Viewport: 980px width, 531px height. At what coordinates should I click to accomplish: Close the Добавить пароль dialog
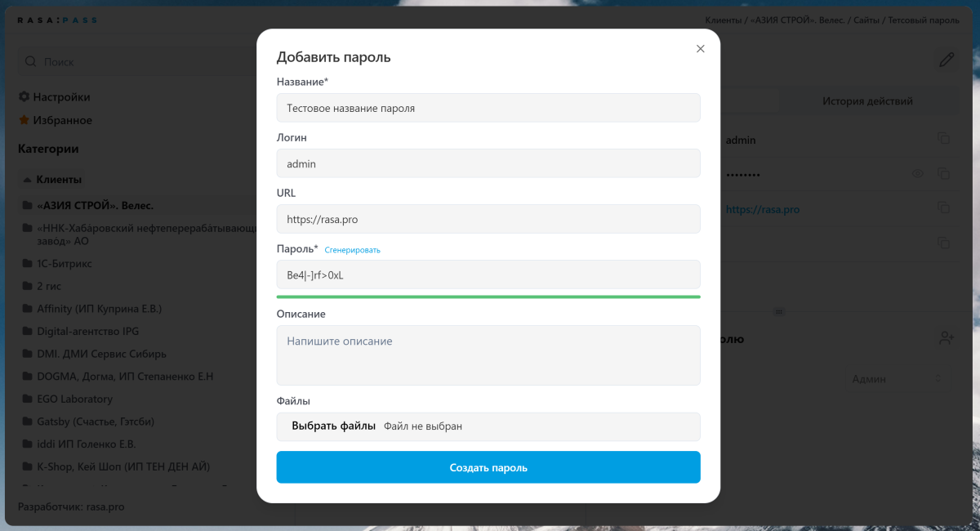(x=700, y=49)
